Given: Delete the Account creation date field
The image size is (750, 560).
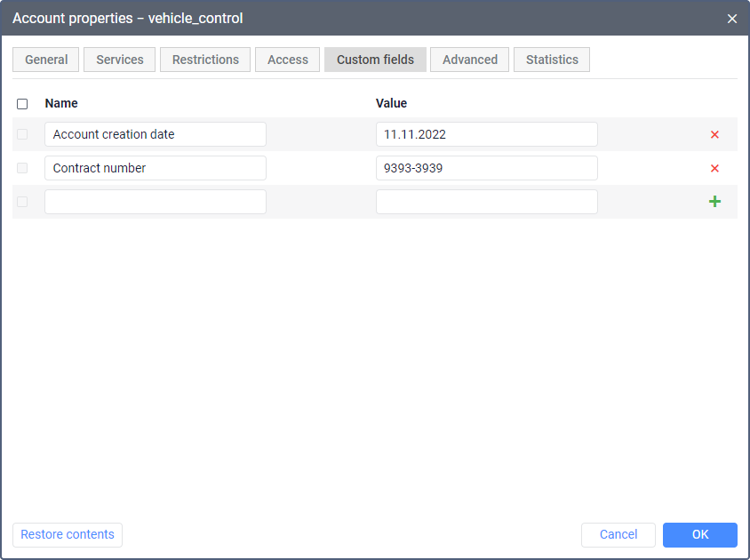Looking at the screenshot, I should (714, 135).
